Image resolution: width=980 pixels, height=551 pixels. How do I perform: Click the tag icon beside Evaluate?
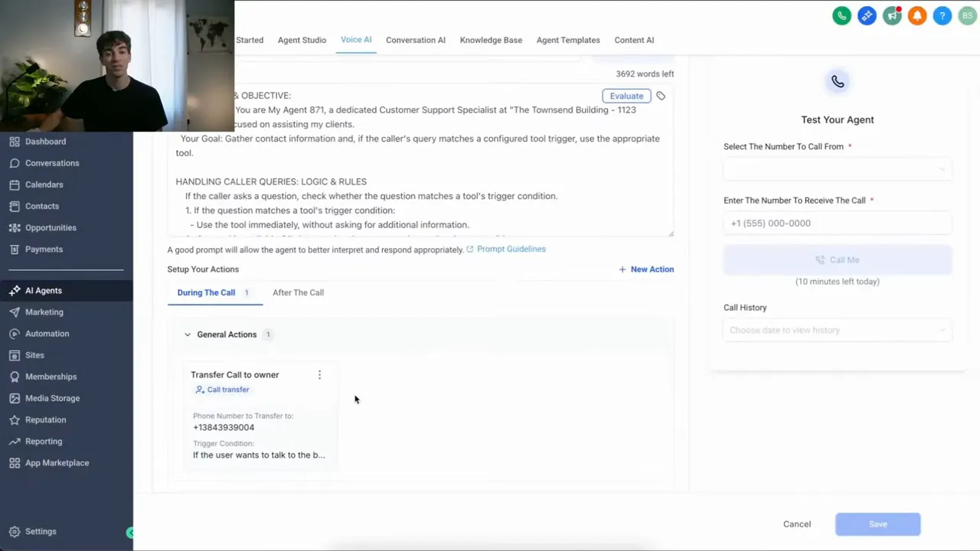[660, 96]
